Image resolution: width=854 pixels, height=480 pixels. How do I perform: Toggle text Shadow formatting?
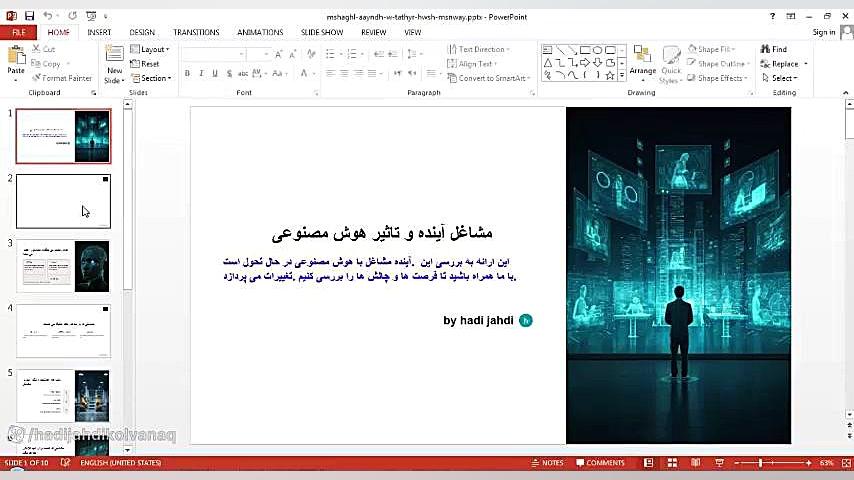click(x=229, y=73)
